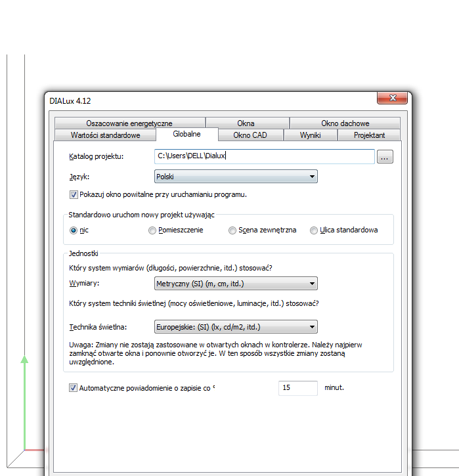Select the nic radio option
The image size is (459, 476).
coord(74,230)
